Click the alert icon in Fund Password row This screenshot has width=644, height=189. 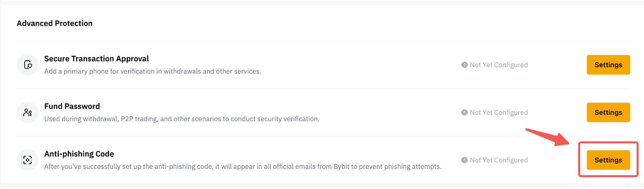(464, 113)
